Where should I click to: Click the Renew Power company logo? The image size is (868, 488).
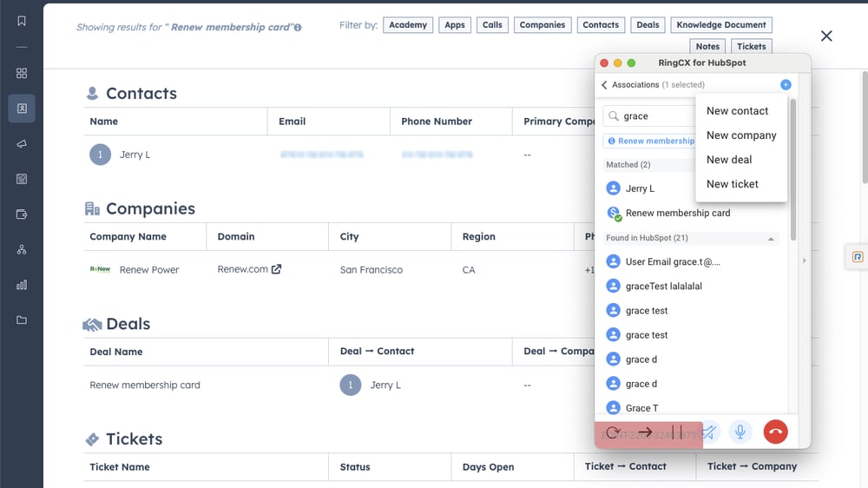tap(100, 269)
